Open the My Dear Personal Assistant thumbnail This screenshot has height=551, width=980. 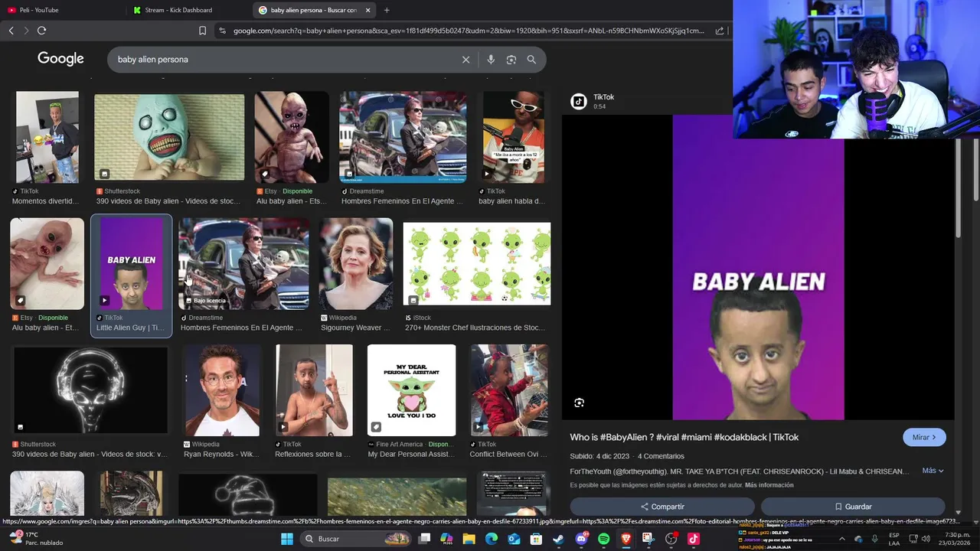411,390
